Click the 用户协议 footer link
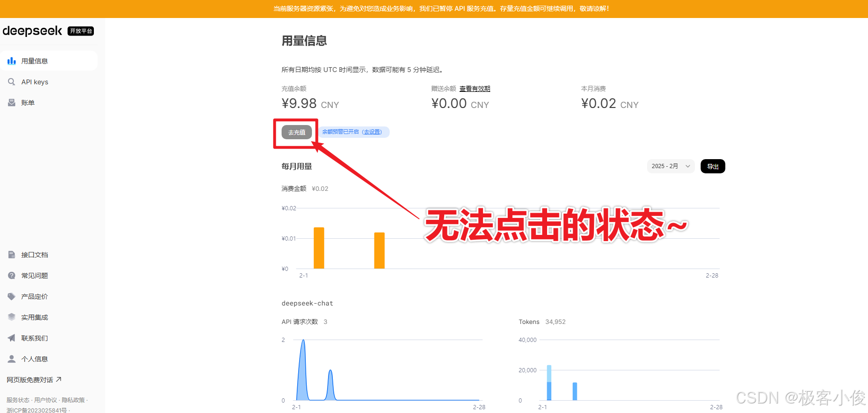The width and height of the screenshot is (868, 413). click(x=46, y=400)
